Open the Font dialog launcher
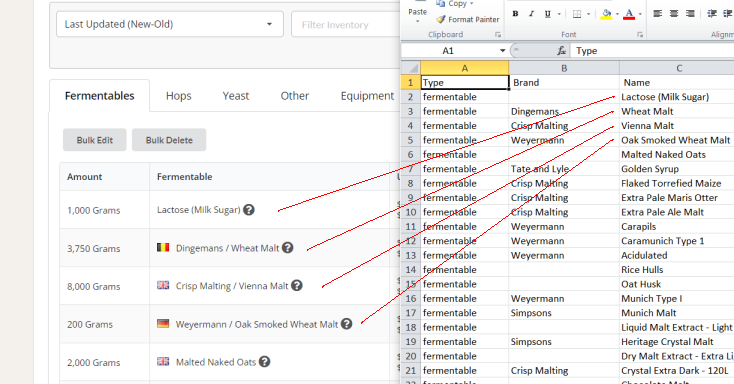Image resolution: width=734 pixels, height=384 pixels. click(639, 35)
